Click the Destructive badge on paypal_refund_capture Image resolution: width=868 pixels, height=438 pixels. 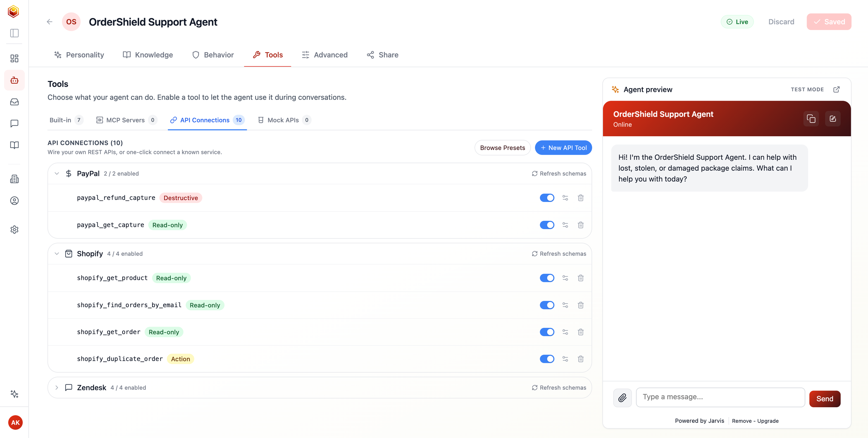coord(181,198)
